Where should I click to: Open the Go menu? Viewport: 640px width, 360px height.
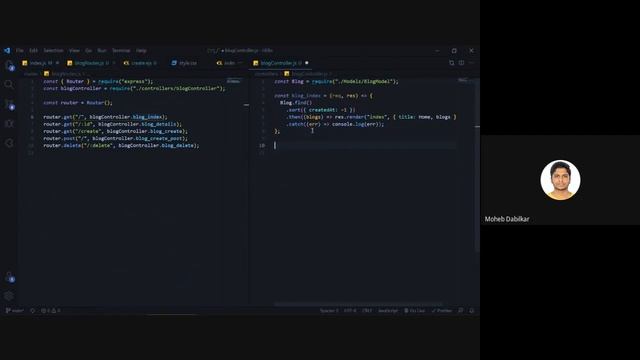(x=89, y=51)
